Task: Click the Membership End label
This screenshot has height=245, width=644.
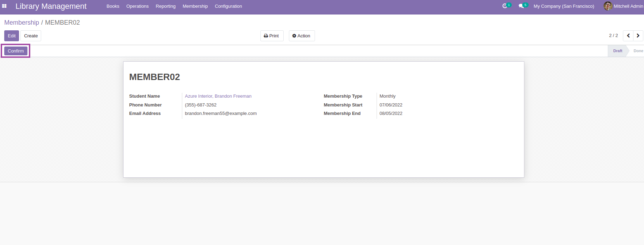Action: [342, 113]
